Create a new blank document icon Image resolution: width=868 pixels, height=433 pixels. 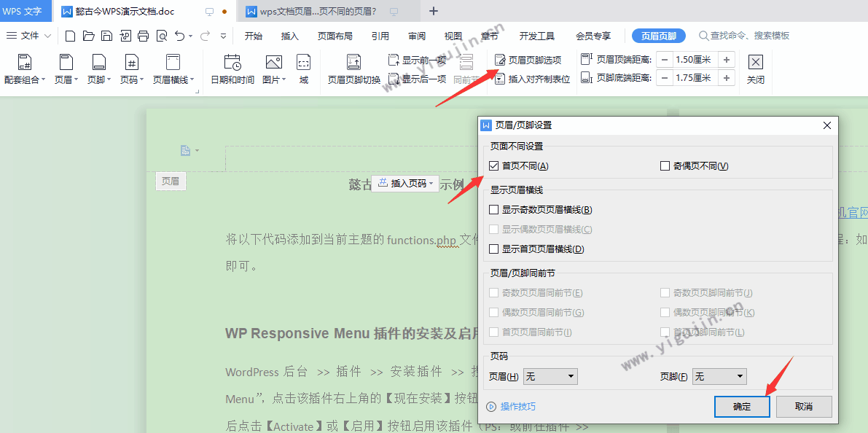[x=70, y=36]
